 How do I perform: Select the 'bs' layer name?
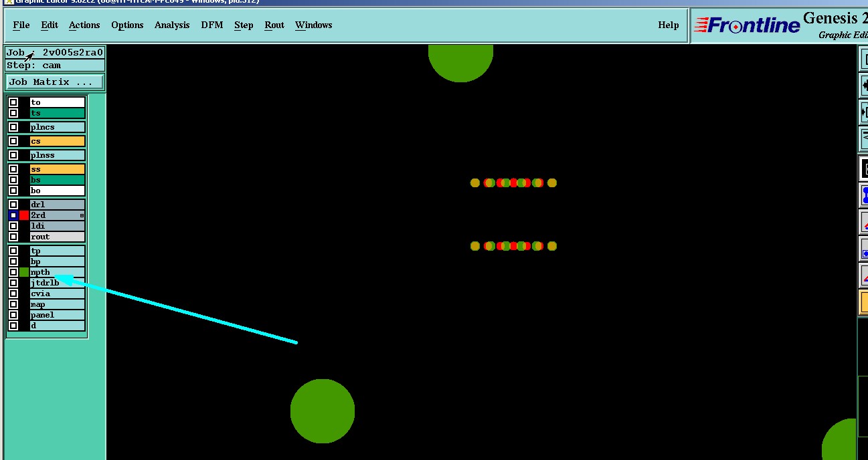(58, 180)
